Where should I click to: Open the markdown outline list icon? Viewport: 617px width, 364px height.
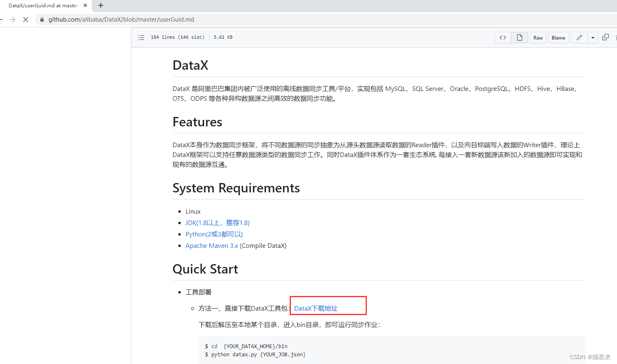point(141,38)
